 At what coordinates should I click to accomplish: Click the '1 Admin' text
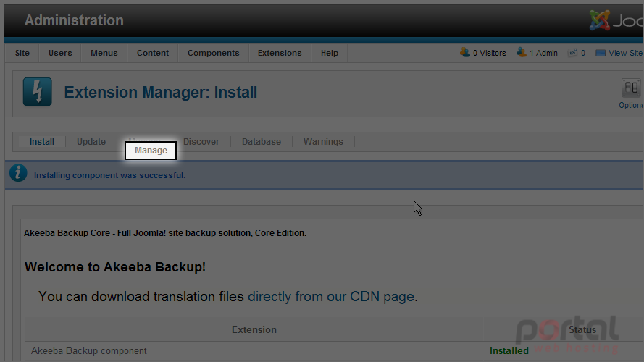point(543,53)
